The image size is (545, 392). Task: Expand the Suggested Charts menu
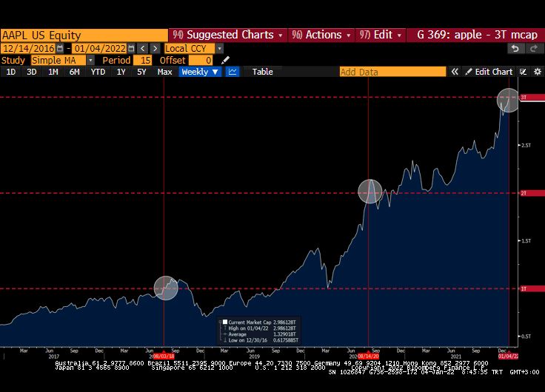pos(228,35)
